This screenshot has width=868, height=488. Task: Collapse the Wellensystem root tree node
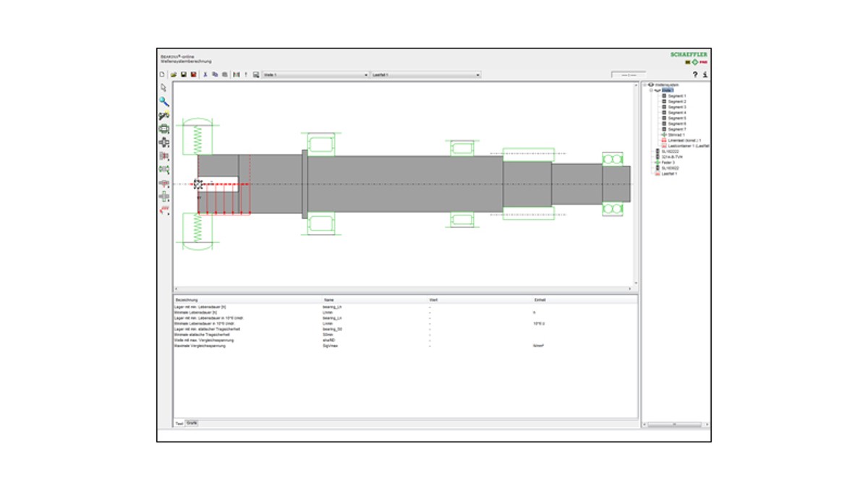tap(644, 85)
